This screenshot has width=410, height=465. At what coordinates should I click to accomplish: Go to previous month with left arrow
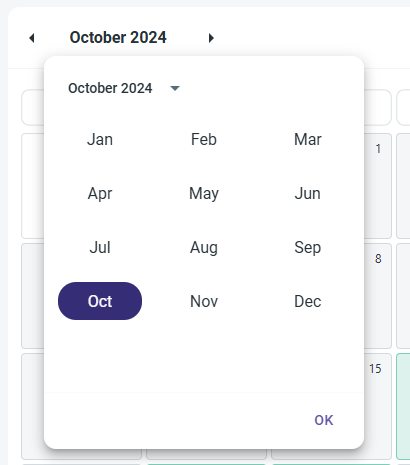pyautogui.click(x=32, y=38)
